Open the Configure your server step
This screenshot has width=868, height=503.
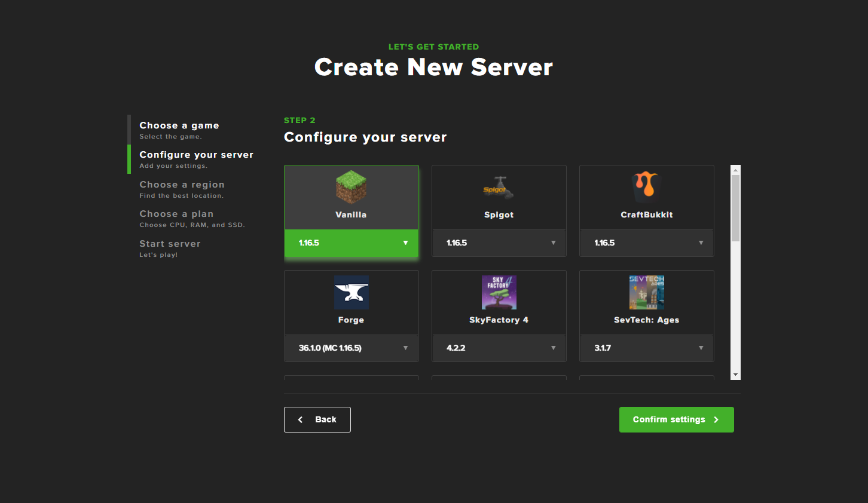[196, 160]
